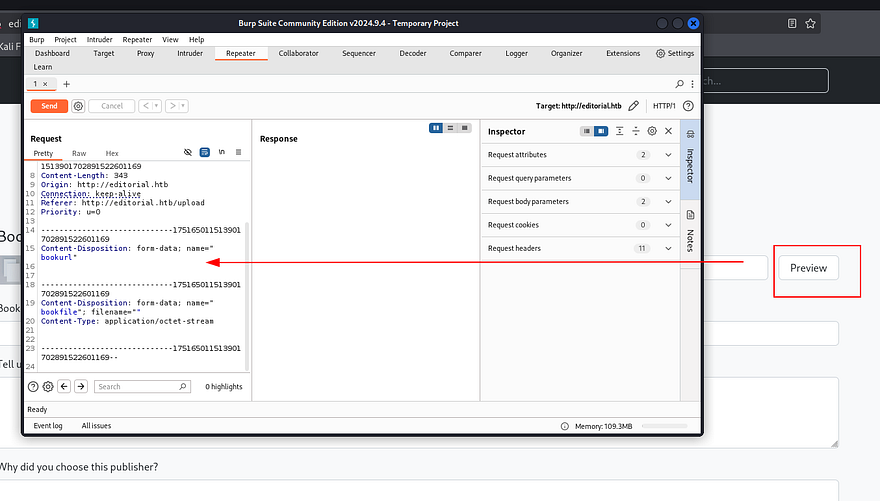The height and width of the screenshot is (501, 880).
Task: Set top-bottom response layout
Action: click(x=450, y=128)
